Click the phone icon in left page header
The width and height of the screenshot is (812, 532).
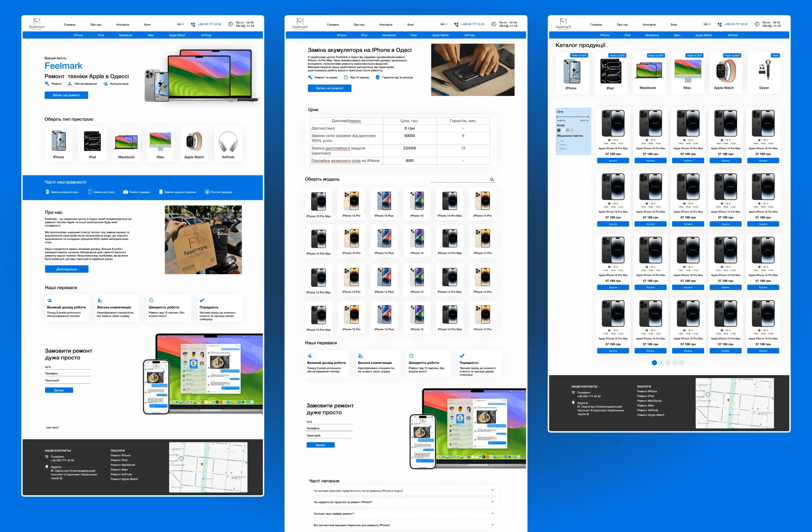point(193,24)
